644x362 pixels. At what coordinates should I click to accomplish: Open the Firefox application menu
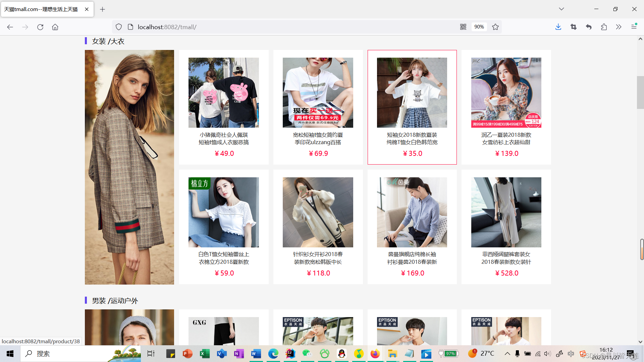coord(634,27)
